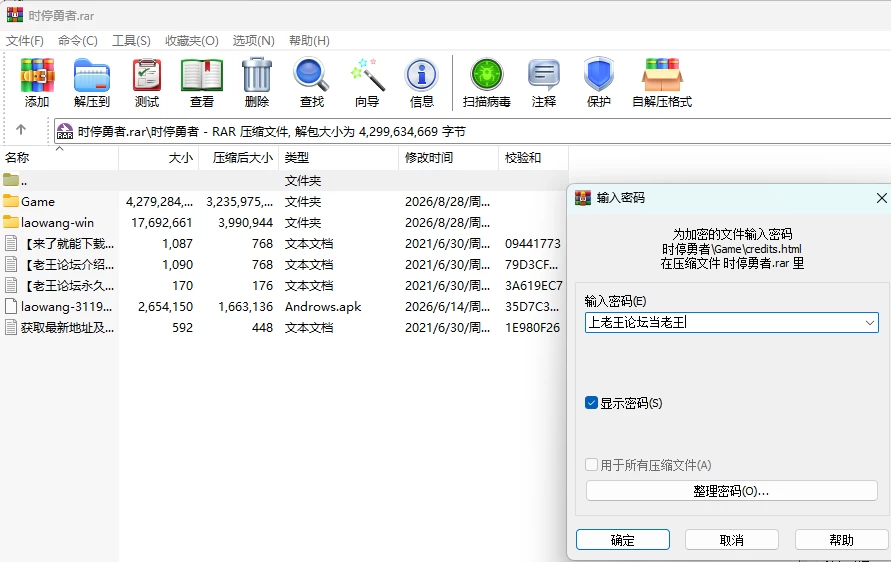Click the date 2026/6/14 cell
This screenshot has width=891, height=562.
coord(447,307)
